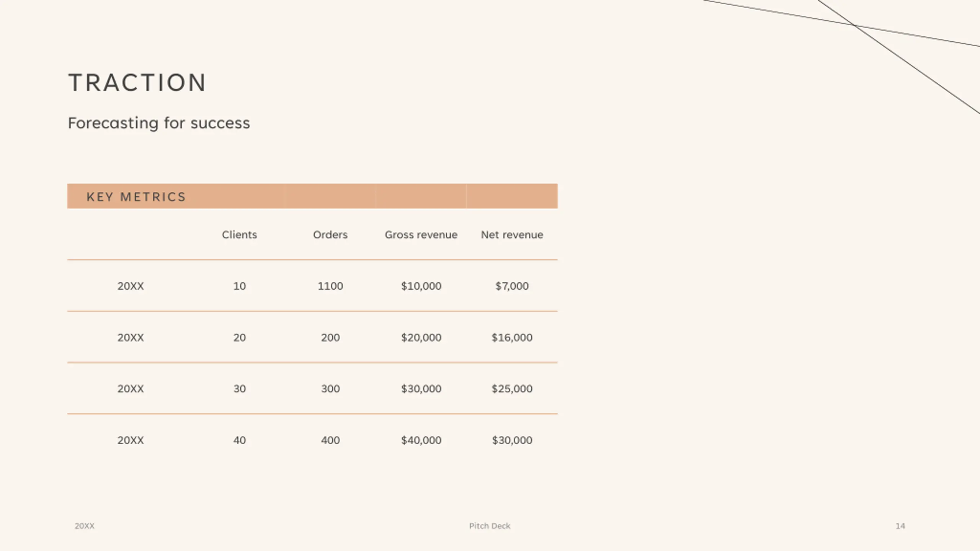This screenshot has width=980, height=551.
Task: Click the 20XX date in the footer
Action: pos(84,526)
